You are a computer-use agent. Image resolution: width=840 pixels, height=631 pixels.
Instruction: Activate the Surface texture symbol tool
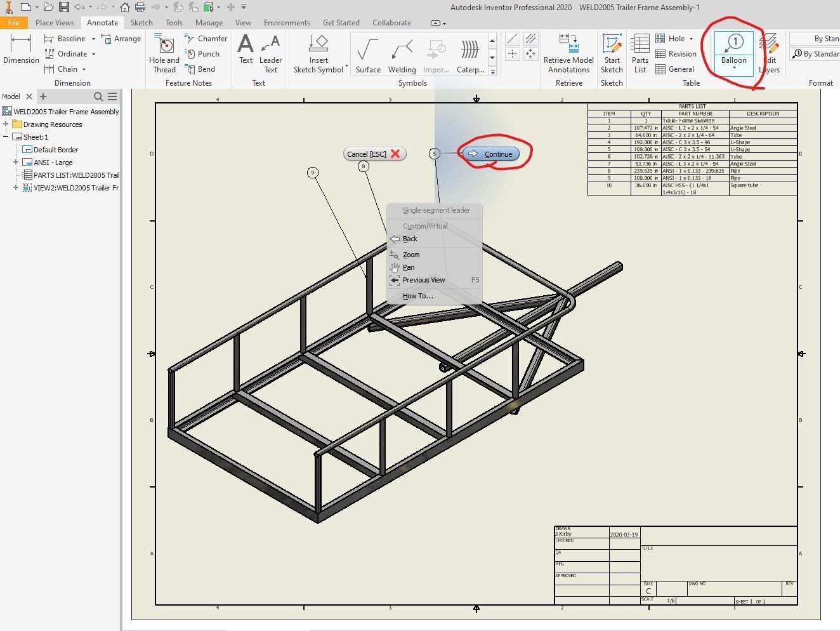pos(367,54)
